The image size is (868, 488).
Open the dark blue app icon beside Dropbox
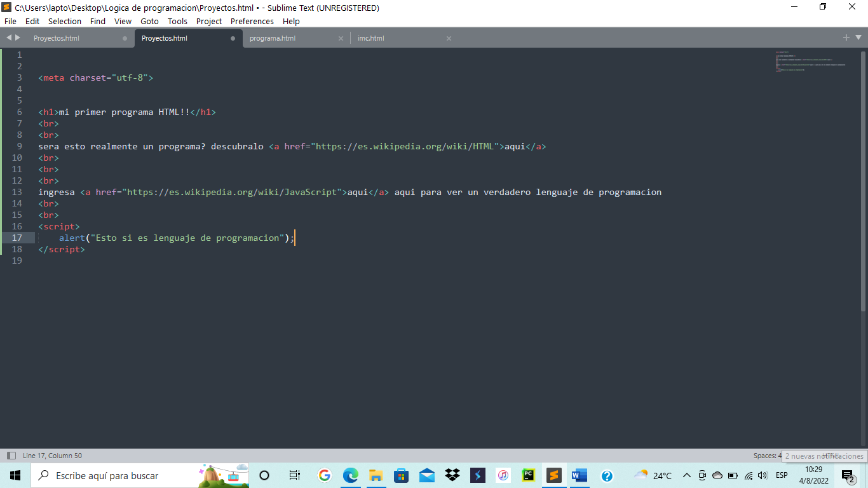pos(477,475)
